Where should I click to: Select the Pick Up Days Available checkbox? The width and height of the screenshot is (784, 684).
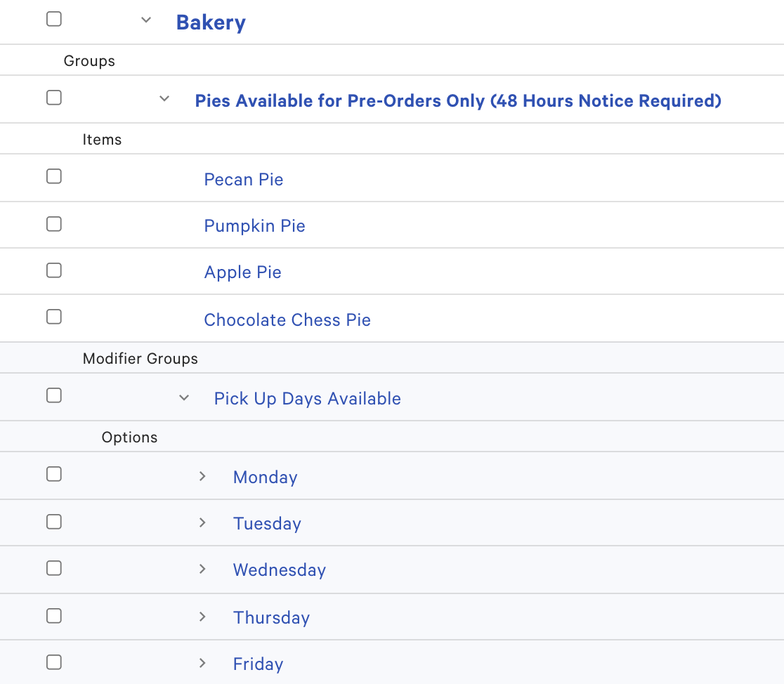(54, 395)
